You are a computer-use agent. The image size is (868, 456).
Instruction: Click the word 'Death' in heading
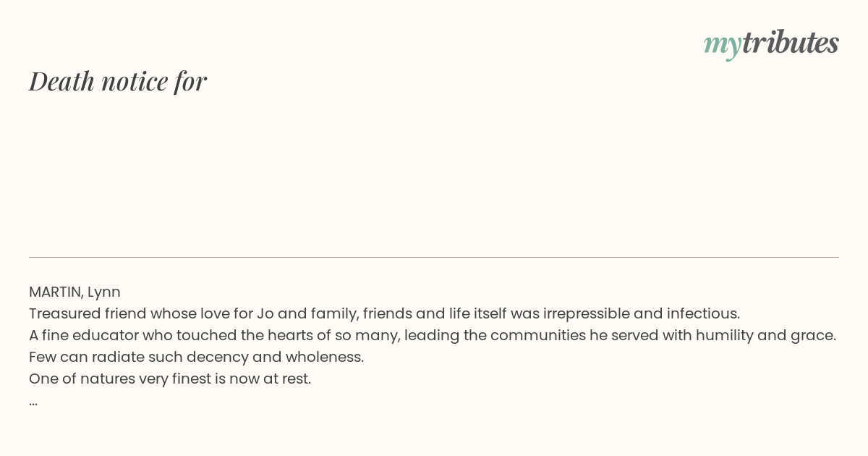62,81
